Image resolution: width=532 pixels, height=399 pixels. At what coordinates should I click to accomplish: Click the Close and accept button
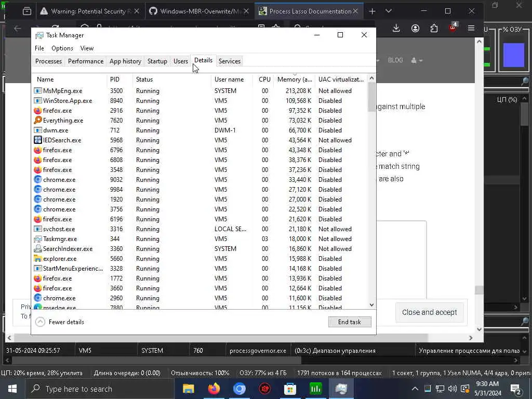click(x=429, y=312)
